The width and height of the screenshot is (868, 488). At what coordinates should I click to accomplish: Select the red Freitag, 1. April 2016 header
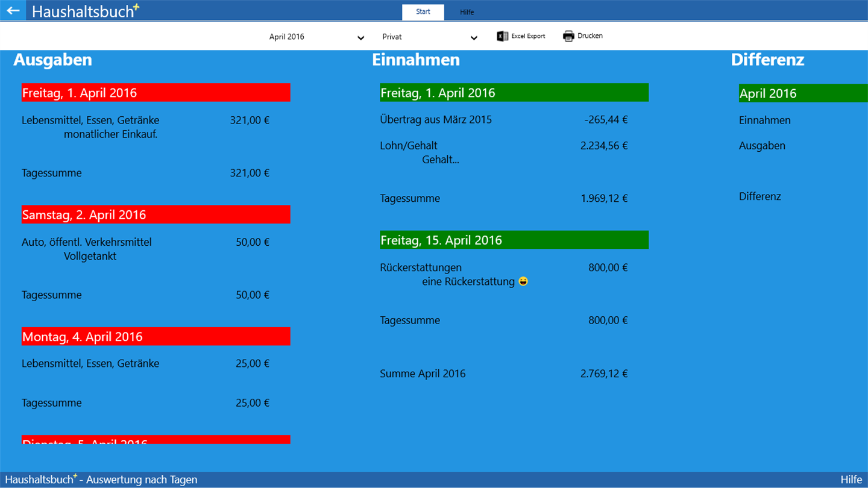tap(156, 93)
